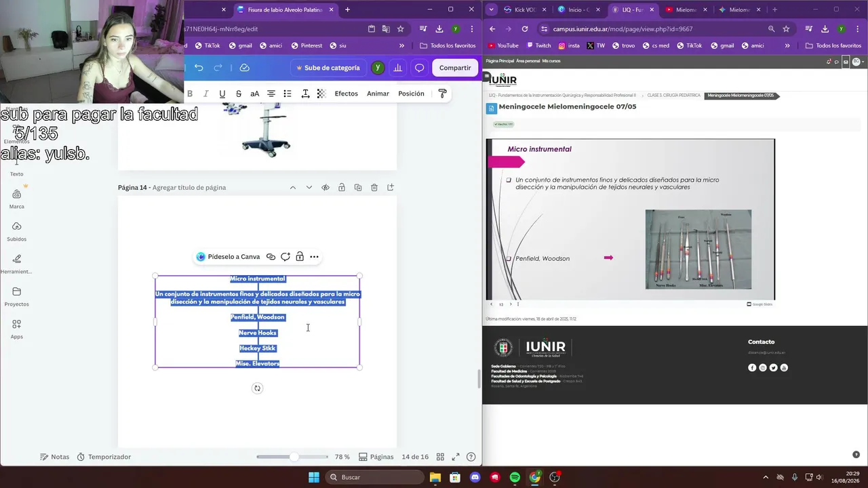
Task: Open the transparency checkerboard control
Action: tap(321, 94)
